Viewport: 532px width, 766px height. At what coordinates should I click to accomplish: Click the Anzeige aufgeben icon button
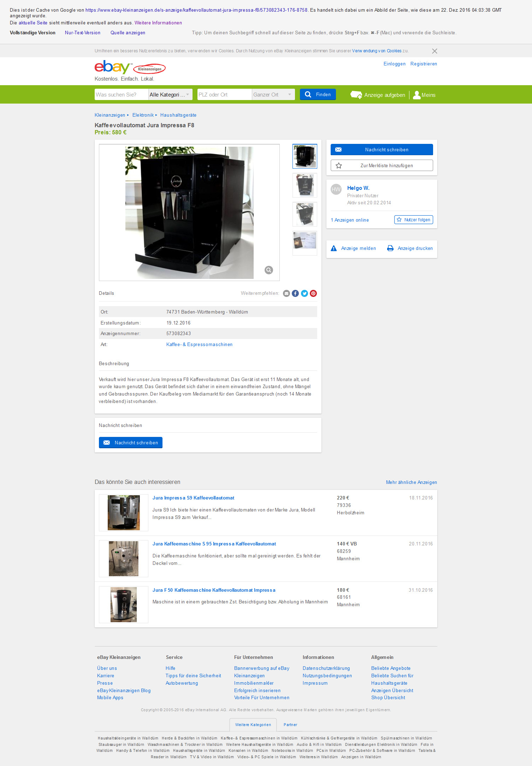click(356, 95)
